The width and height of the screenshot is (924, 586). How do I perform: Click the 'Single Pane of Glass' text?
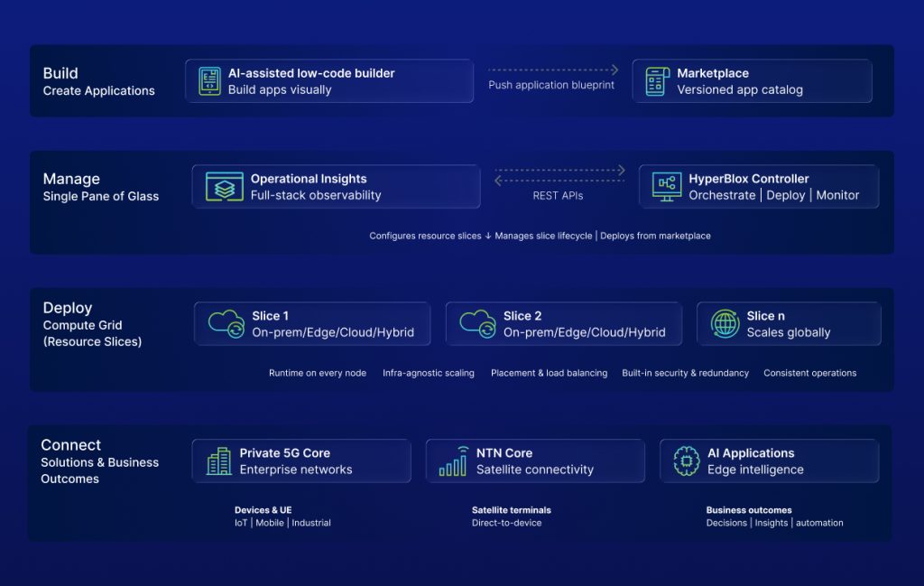[x=101, y=196]
